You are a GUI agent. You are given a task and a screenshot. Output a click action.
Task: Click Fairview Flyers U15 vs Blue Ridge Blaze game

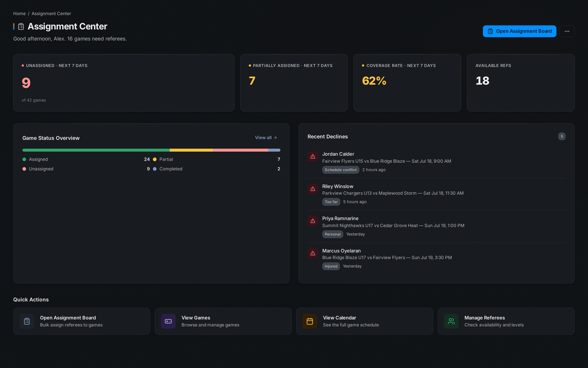(x=387, y=161)
